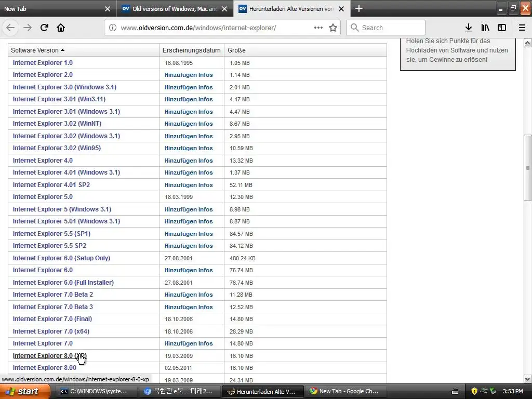Open a new tab with plus button
Viewport: 532px width, 399px height.
[x=359, y=8]
